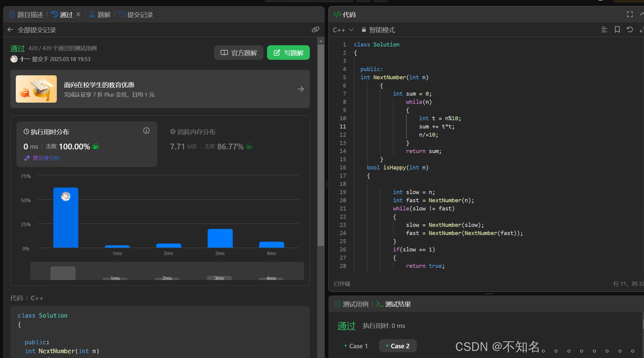Expand the education discount banner arrow

tap(300, 89)
